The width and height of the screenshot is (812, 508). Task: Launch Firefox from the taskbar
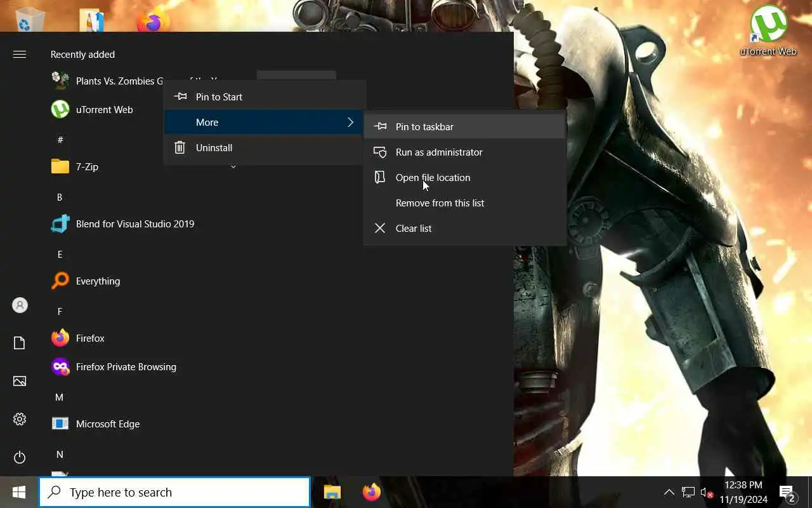(371, 492)
